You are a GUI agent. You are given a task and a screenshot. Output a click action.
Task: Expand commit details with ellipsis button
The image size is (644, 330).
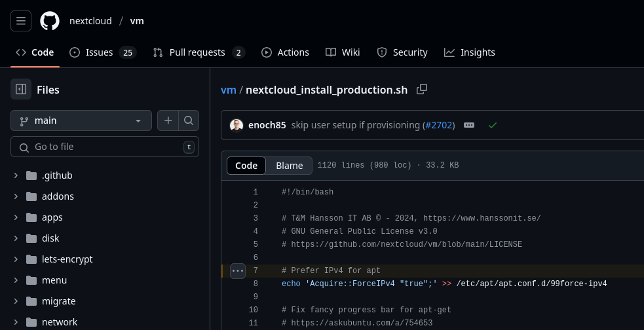pos(469,125)
